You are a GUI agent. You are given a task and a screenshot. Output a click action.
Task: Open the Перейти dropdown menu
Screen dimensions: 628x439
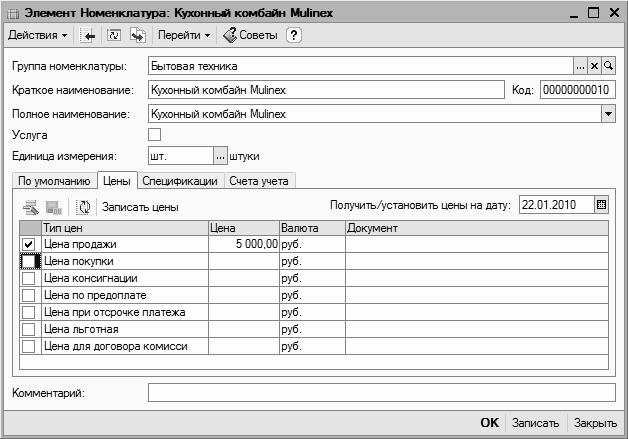pyautogui.click(x=184, y=36)
